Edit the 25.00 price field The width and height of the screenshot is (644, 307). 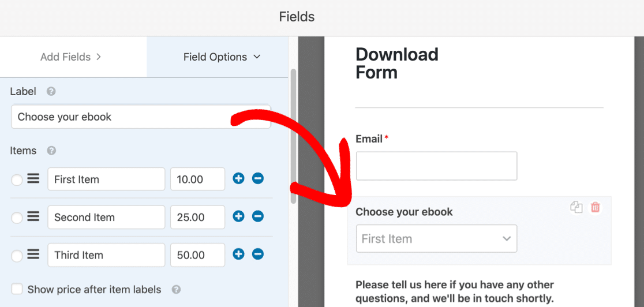(197, 218)
